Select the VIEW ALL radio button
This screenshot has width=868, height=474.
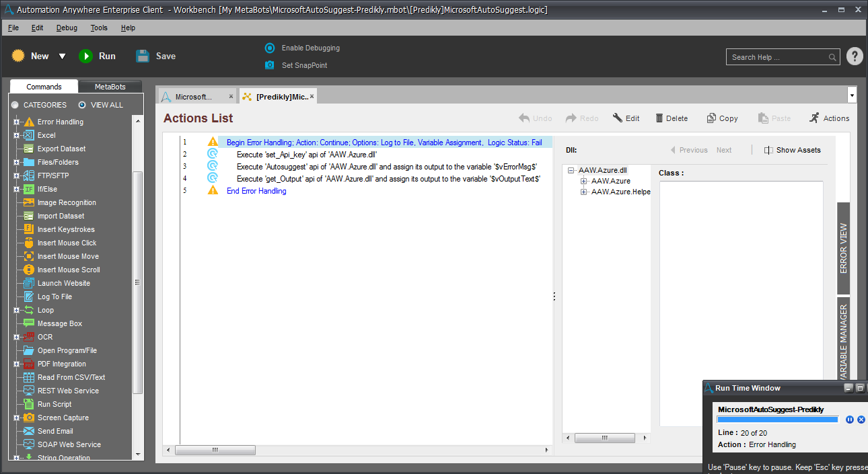[82, 105]
